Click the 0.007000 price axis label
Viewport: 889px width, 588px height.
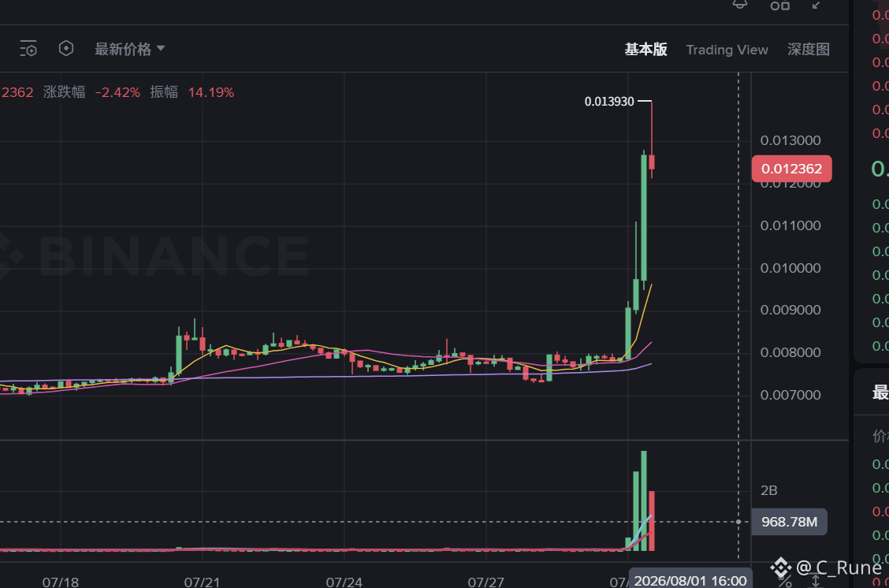coord(790,395)
